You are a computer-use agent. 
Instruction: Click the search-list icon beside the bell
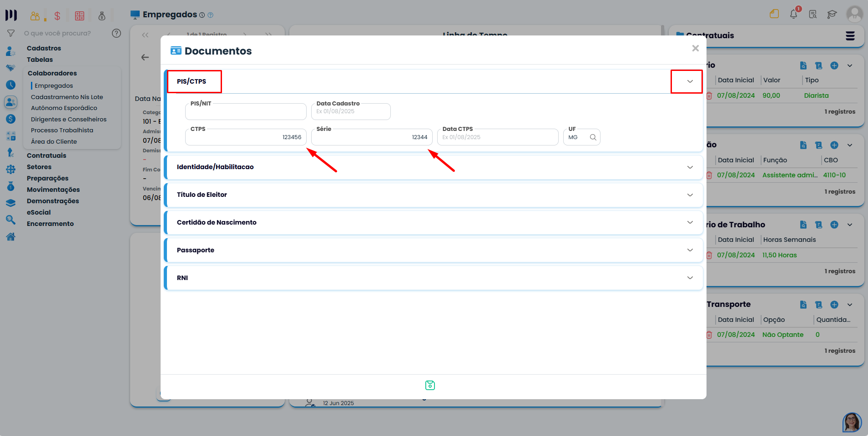coord(813,14)
